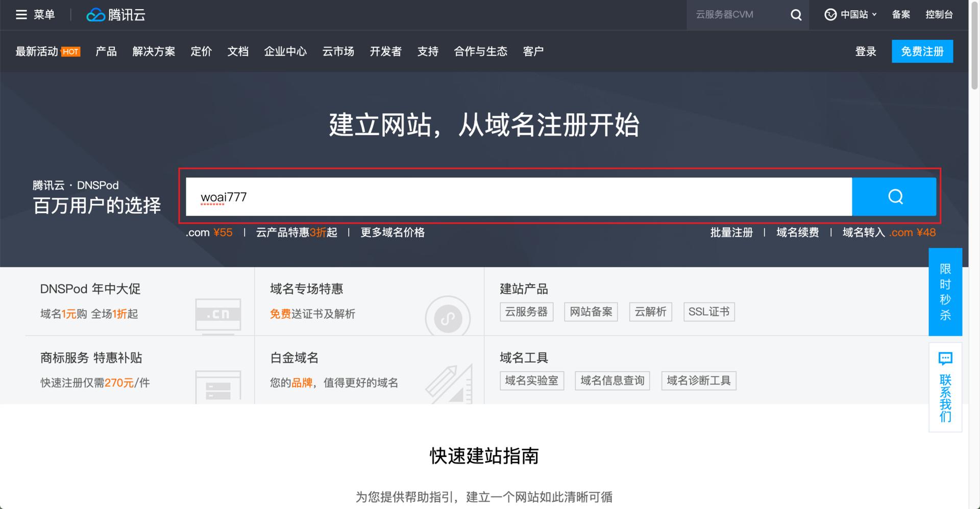Select 云服务器 under 建站产品

(x=526, y=312)
